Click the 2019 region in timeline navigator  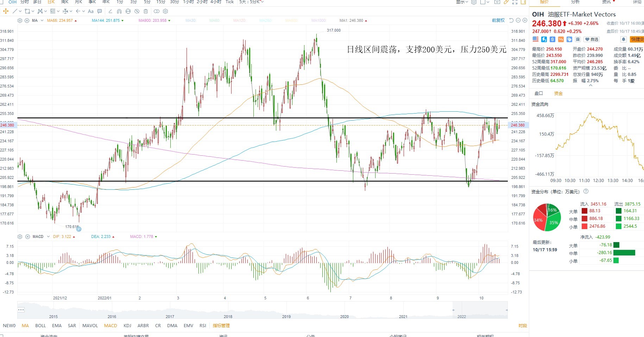[x=286, y=317]
